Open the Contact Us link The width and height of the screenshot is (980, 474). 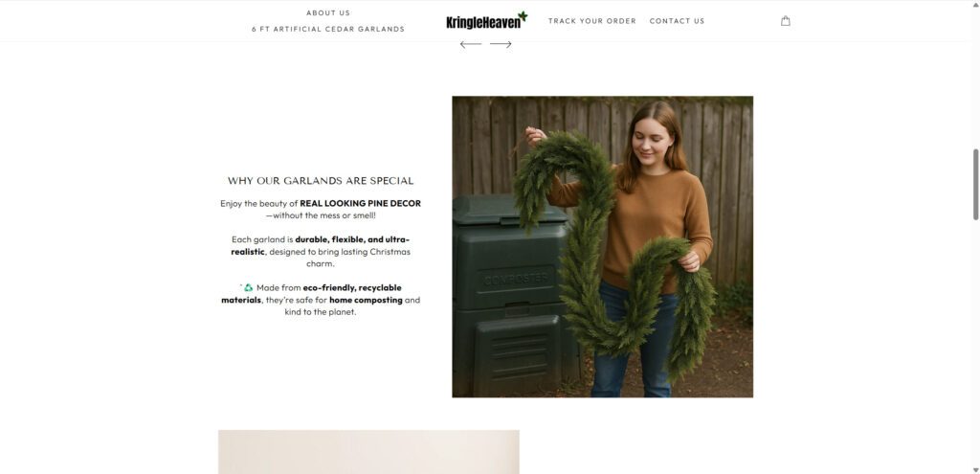[x=677, y=21]
